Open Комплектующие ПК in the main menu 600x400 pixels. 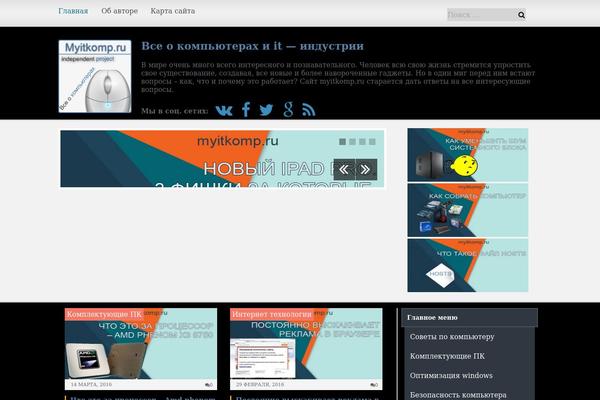coord(447,356)
